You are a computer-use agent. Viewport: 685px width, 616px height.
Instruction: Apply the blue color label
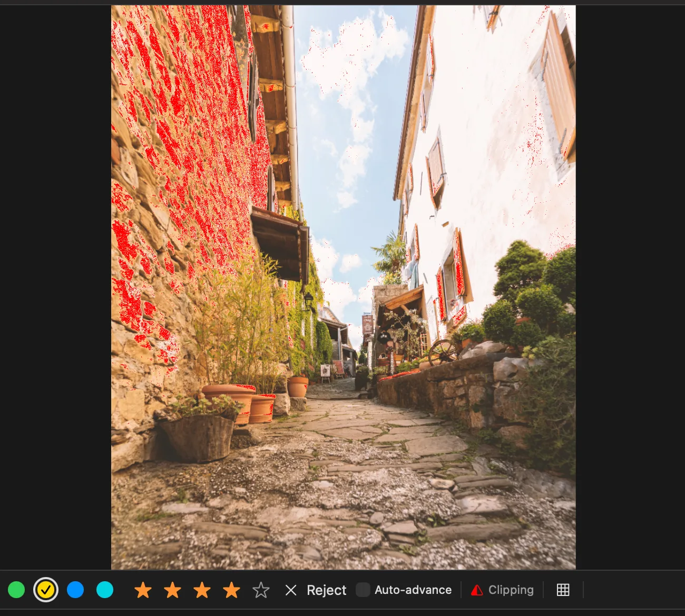[75, 590]
